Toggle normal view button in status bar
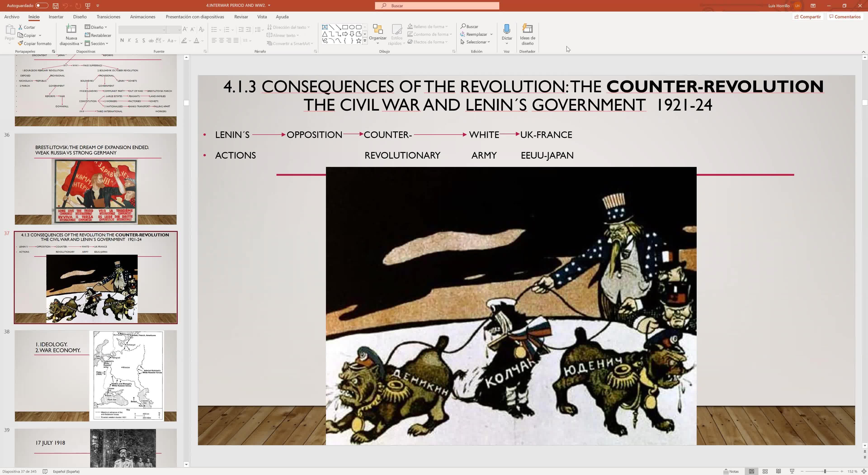 751,471
